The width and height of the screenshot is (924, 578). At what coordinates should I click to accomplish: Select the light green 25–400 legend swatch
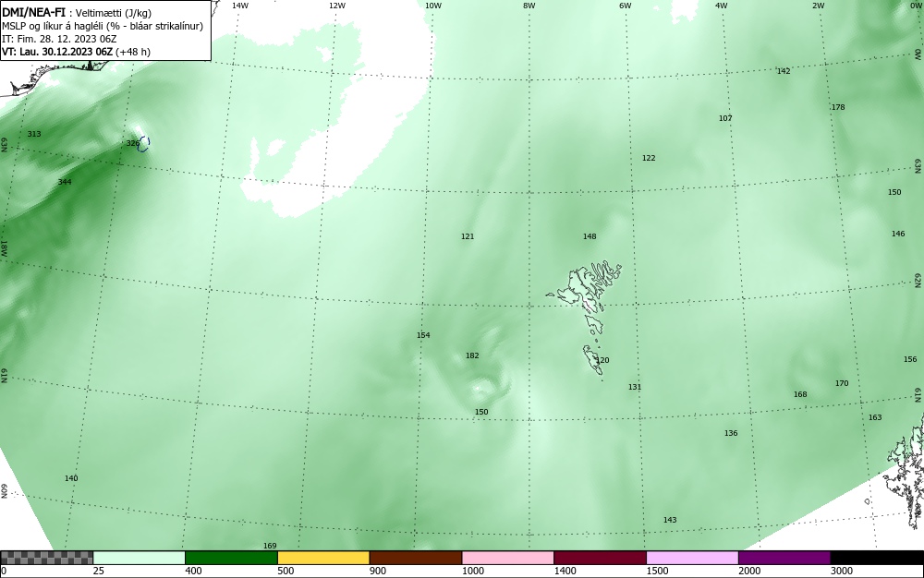pos(140,558)
